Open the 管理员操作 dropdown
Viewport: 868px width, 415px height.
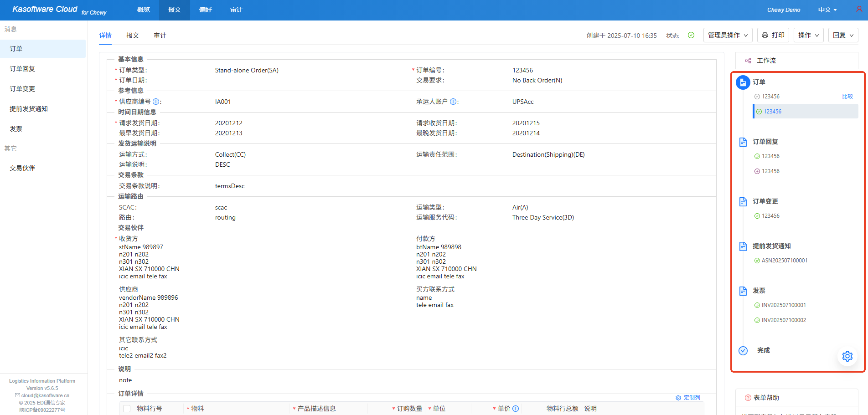(x=728, y=35)
